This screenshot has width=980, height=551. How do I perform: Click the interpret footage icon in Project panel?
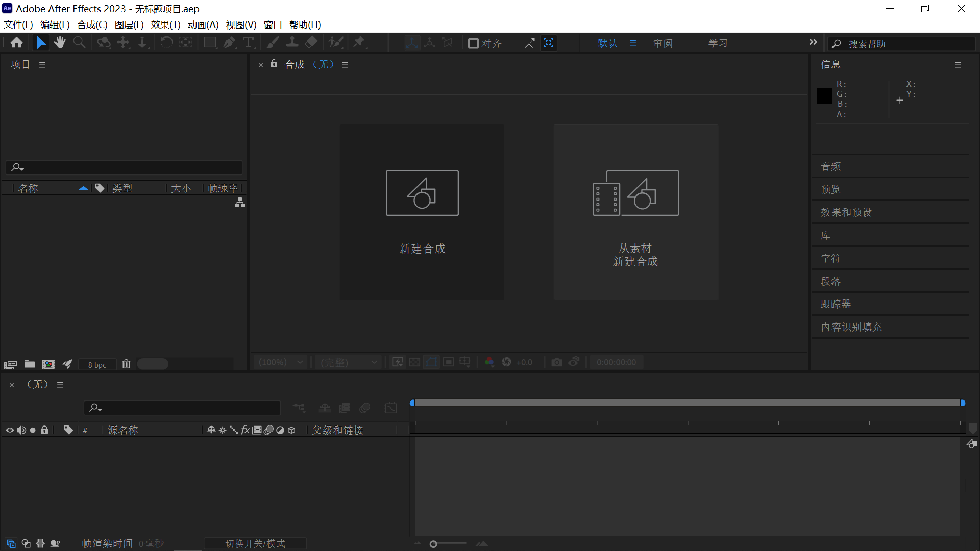(x=10, y=364)
